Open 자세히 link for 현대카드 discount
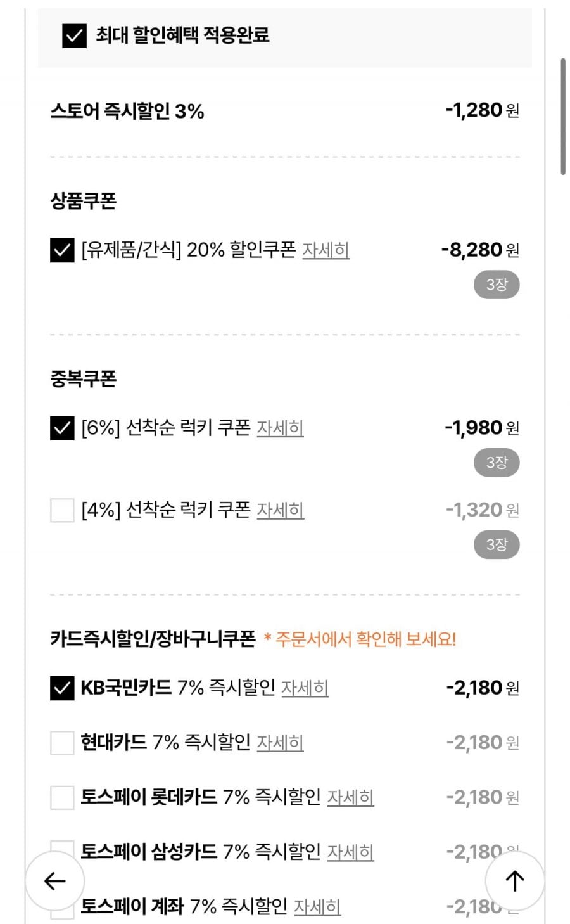Viewport: 570px width, 924px height. point(280,743)
